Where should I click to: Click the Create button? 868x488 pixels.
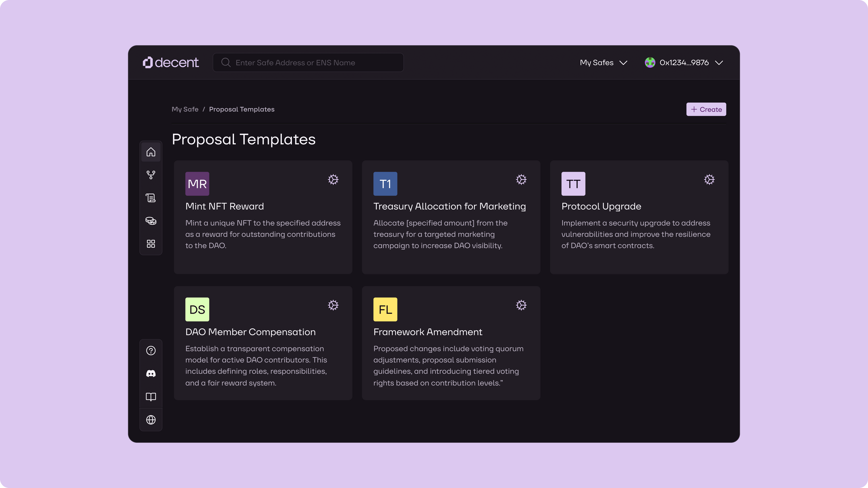pos(706,109)
